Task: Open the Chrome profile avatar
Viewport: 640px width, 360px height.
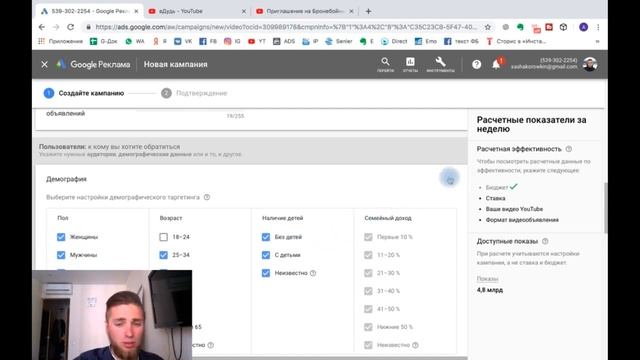Action: (583, 27)
